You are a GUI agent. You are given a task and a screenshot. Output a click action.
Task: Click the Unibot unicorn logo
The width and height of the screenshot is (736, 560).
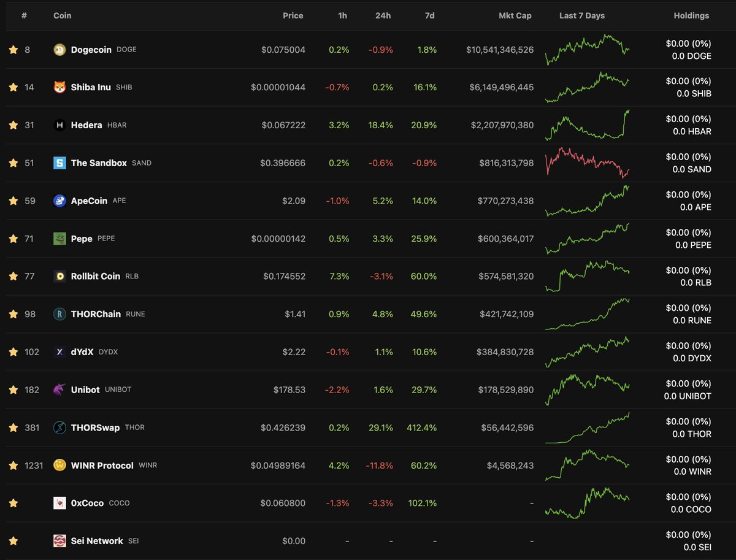59,389
